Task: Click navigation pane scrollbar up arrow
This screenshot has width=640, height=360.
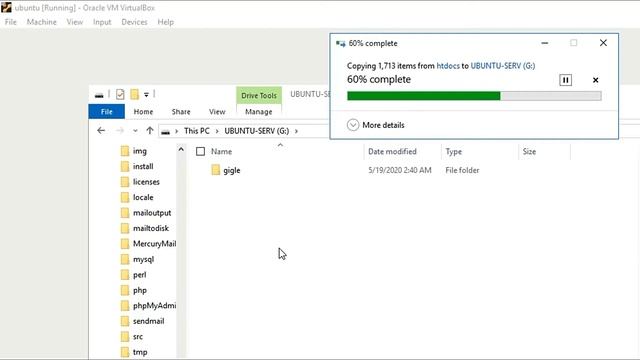Action: coord(181,150)
